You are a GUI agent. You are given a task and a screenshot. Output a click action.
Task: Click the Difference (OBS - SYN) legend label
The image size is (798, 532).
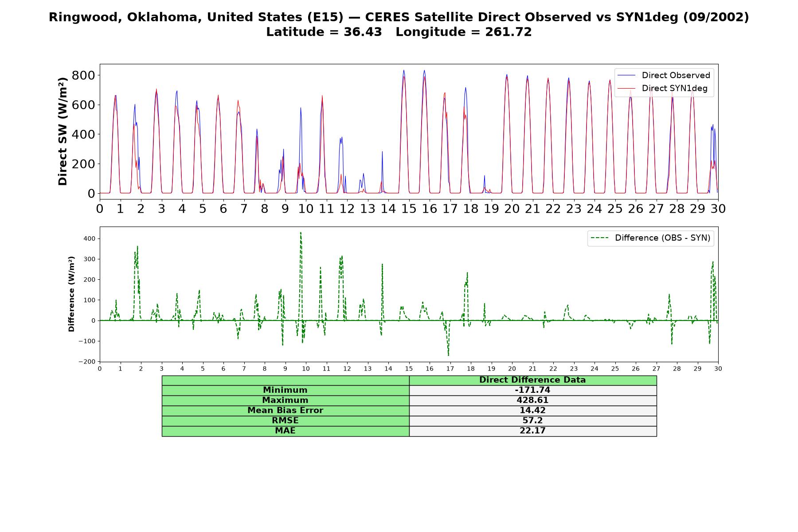[x=662, y=238]
